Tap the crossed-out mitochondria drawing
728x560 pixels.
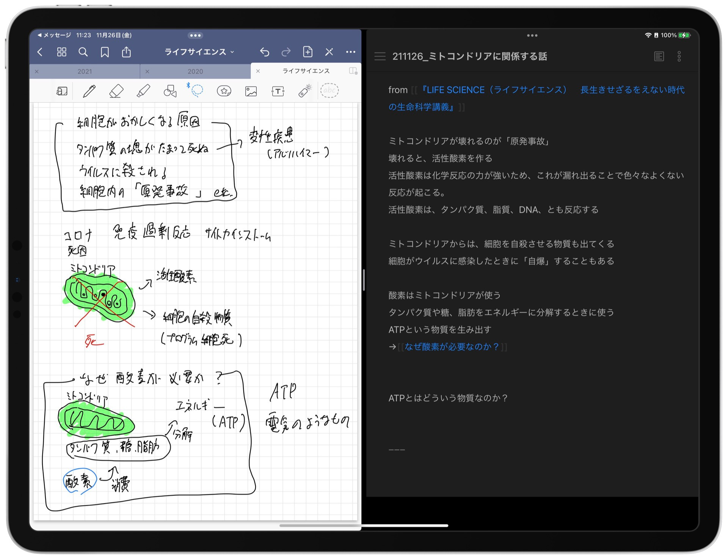[99, 300]
